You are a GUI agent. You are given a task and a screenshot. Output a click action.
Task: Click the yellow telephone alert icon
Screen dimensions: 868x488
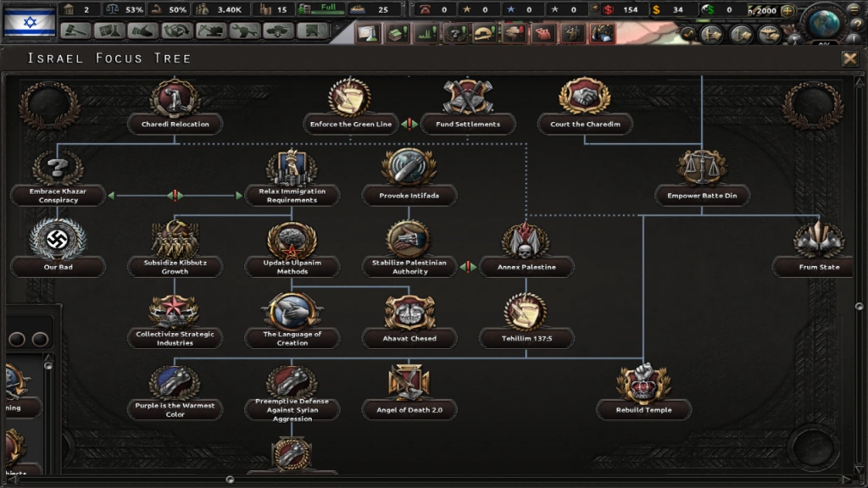pos(485,34)
